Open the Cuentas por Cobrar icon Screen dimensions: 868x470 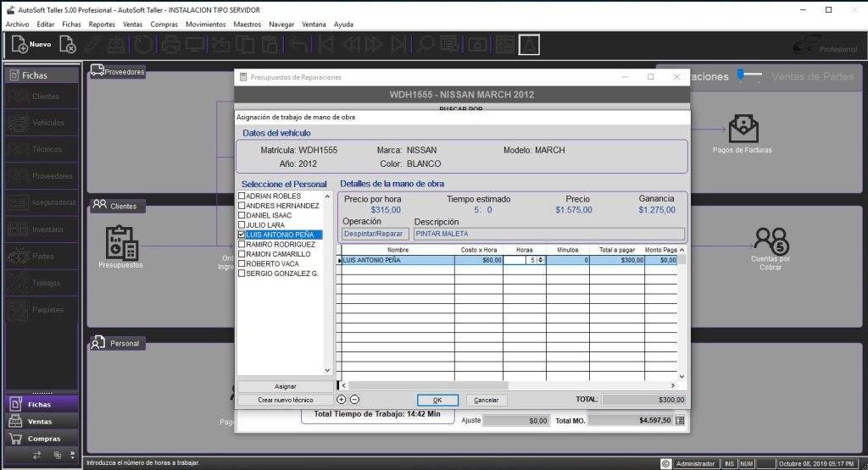tap(771, 240)
